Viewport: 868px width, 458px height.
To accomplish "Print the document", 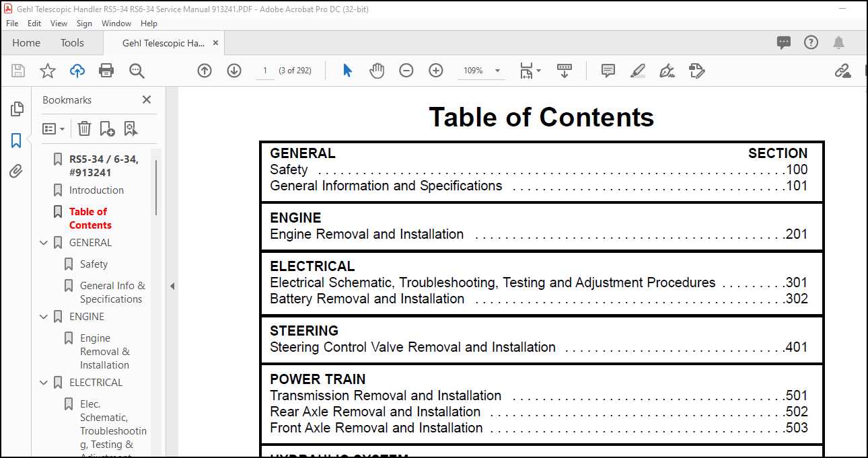I will click(x=106, y=71).
